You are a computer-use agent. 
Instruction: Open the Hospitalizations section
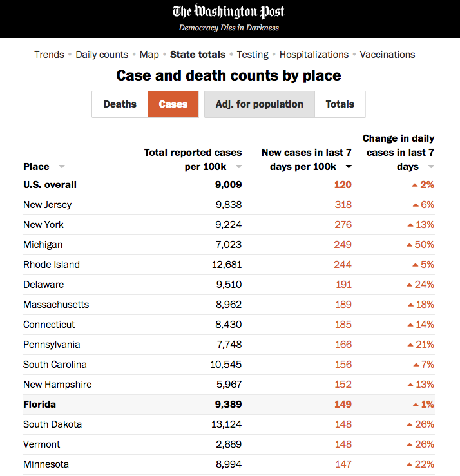(x=314, y=55)
